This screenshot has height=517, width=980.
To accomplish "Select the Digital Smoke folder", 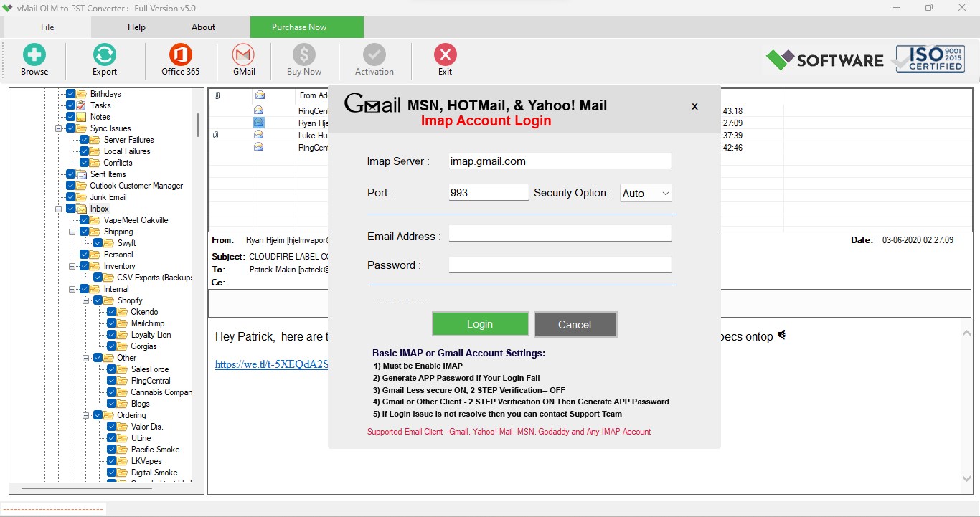I will click(154, 473).
